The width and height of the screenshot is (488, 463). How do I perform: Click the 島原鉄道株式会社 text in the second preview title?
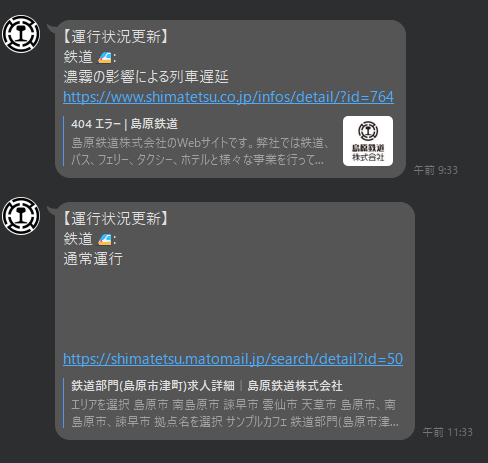[x=295, y=386]
